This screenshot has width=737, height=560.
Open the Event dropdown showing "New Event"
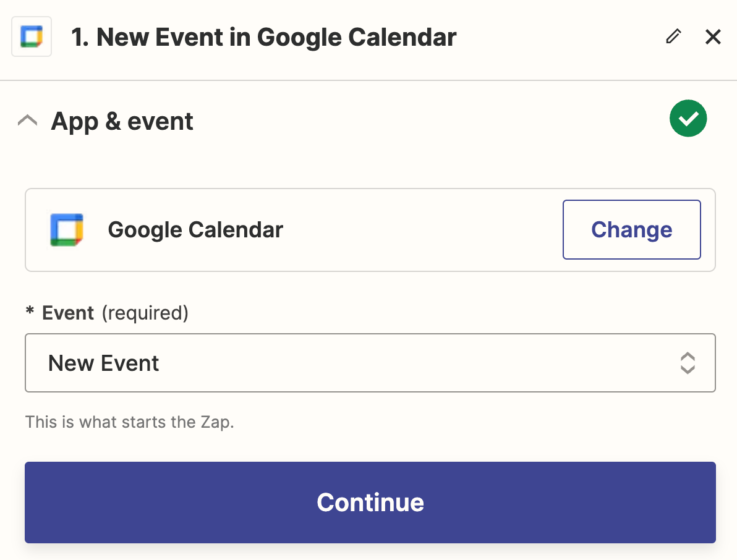tap(370, 363)
